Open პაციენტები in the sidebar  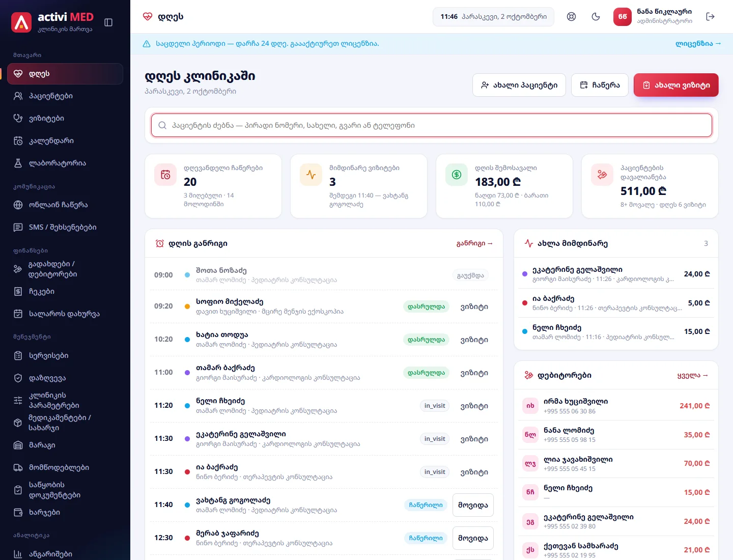click(x=65, y=96)
